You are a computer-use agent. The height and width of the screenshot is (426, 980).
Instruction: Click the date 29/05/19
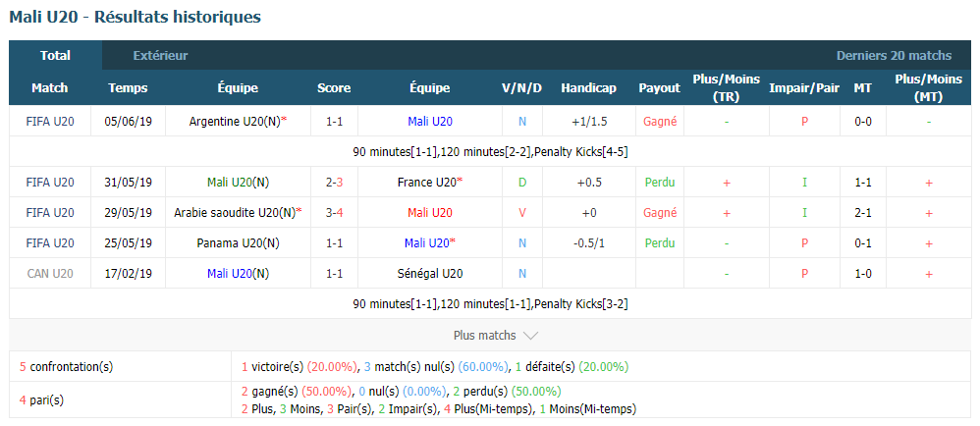(x=128, y=213)
